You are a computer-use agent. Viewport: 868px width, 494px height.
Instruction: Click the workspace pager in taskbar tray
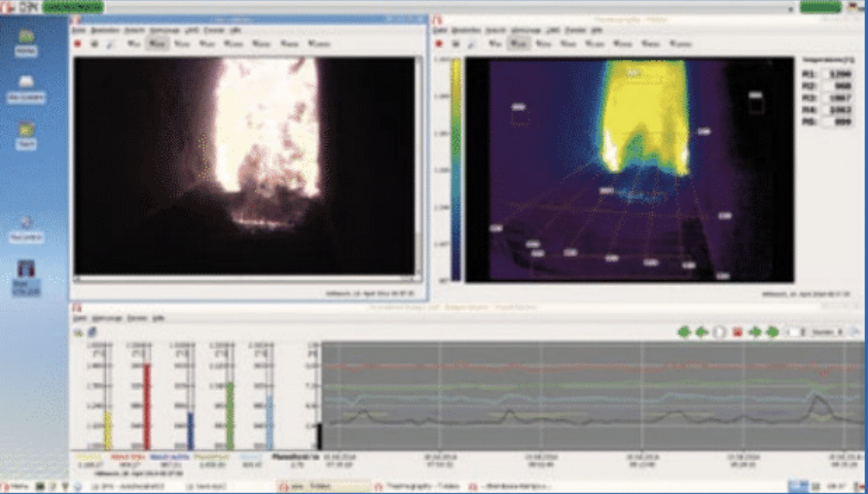click(x=798, y=486)
